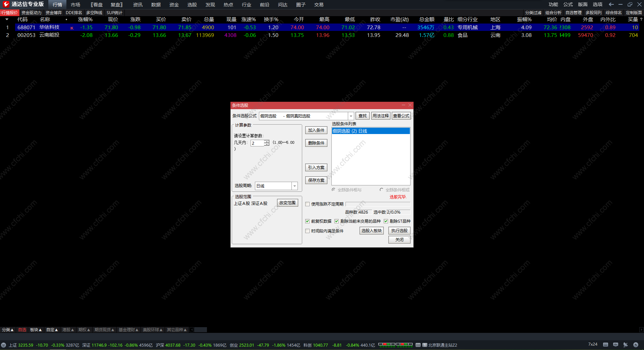Open 自选管理 toolbar item
The height and width of the screenshot is (350, 644).
[574, 12]
